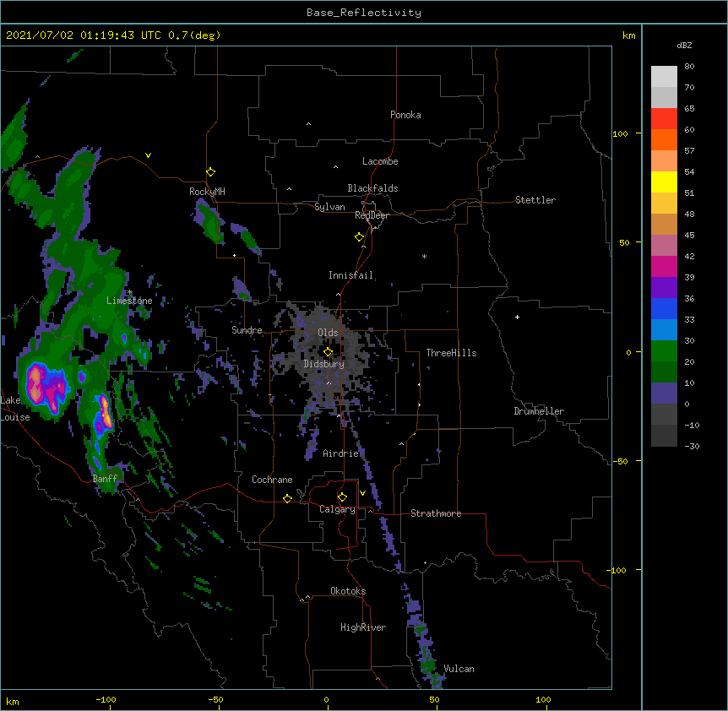Click the Airdrie city label
This screenshot has height=711, width=728.
click(341, 453)
